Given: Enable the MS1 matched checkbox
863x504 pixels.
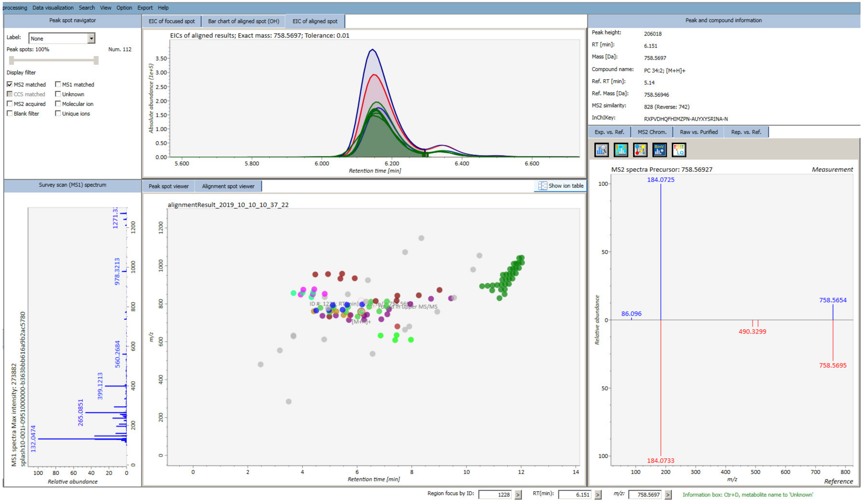Looking at the screenshot, I should click(58, 84).
